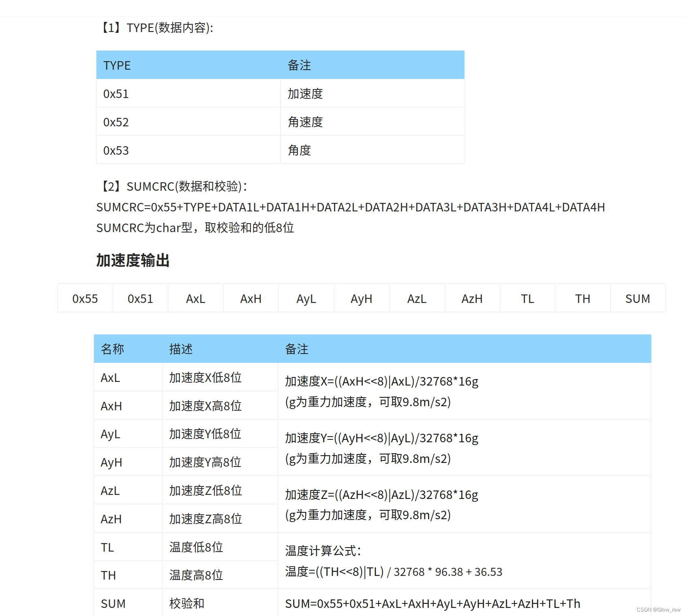Click the '加速度Y高8位' description cell

[220, 462]
